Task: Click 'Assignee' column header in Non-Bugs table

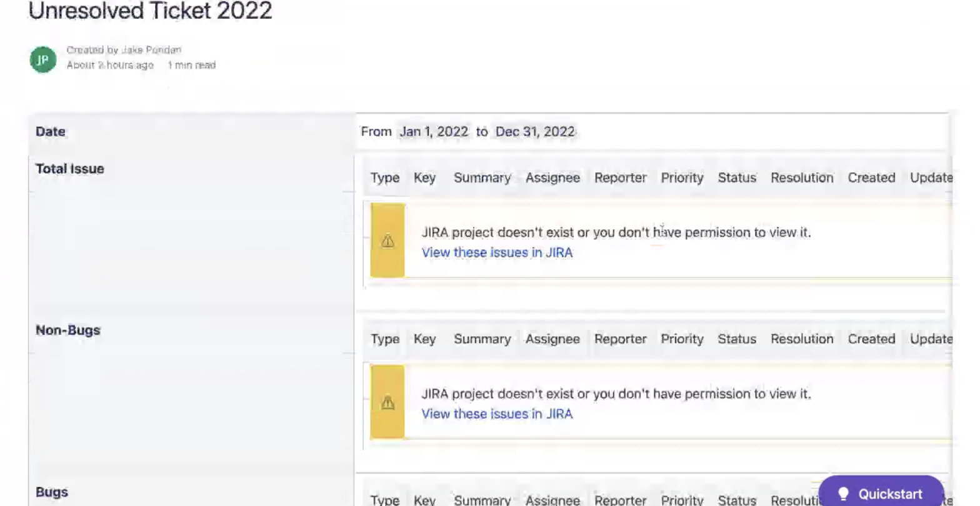Action: [x=552, y=339]
